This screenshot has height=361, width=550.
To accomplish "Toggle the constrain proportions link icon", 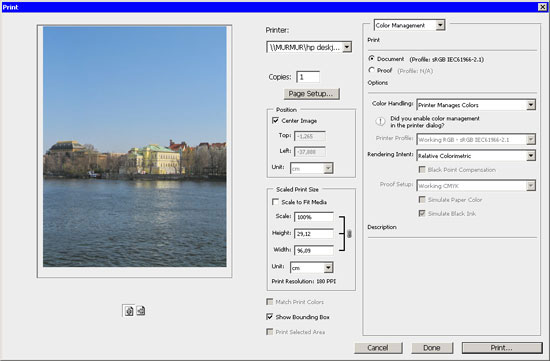I will (349, 234).
